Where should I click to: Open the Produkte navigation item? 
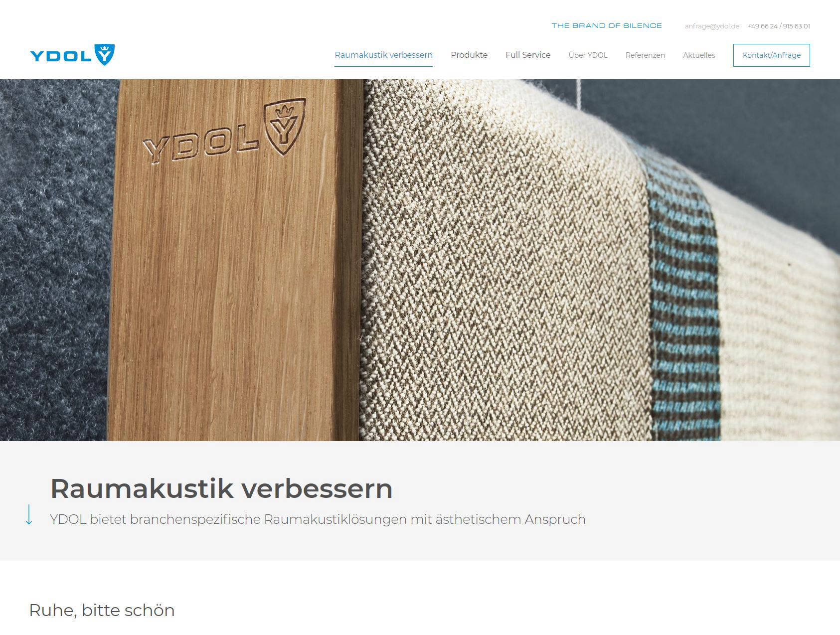pyautogui.click(x=469, y=55)
